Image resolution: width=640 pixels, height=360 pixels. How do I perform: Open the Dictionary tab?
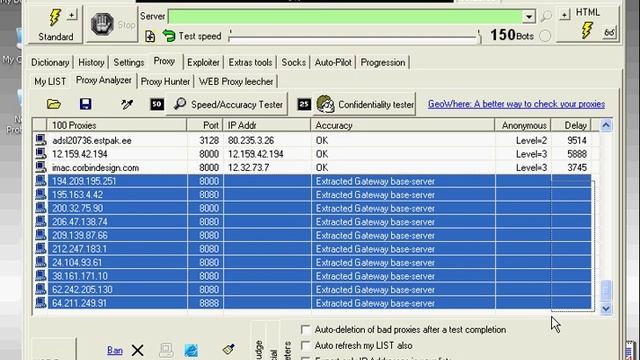pos(50,62)
